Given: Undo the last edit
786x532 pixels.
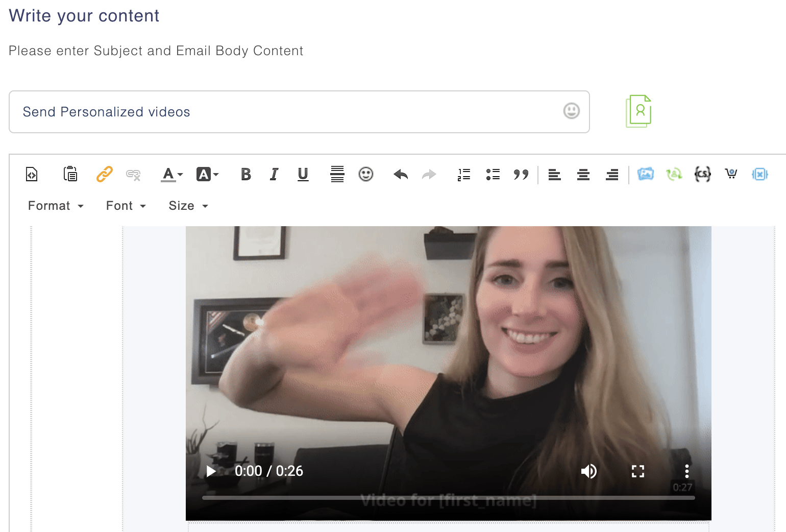Looking at the screenshot, I should click(401, 175).
